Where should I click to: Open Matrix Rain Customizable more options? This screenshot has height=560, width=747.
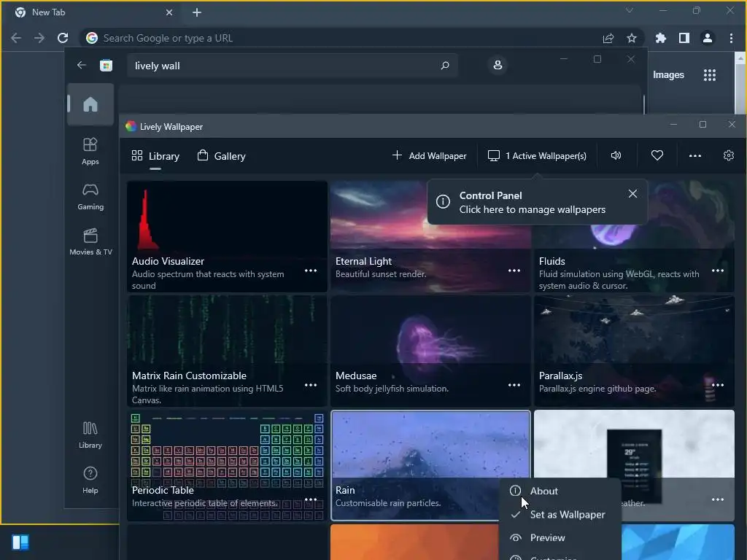[x=311, y=385]
